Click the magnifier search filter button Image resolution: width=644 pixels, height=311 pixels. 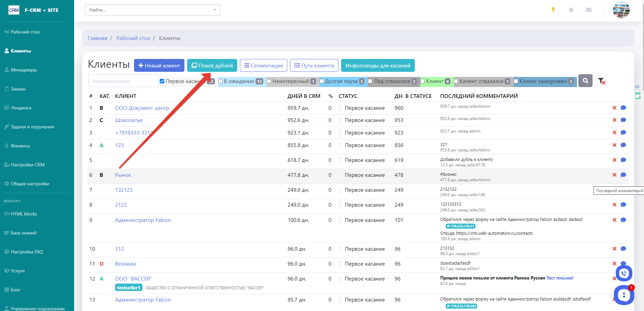[585, 81]
